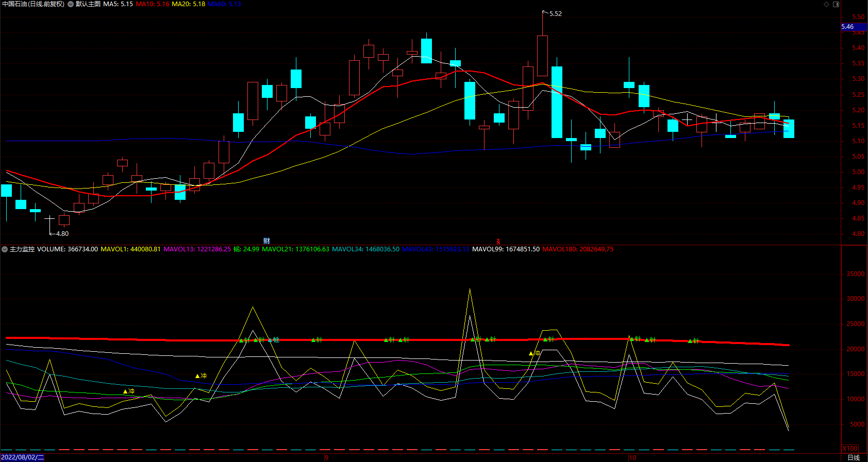868x462 pixels.
Task: Click the 日线 period label
Action: tap(854, 457)
